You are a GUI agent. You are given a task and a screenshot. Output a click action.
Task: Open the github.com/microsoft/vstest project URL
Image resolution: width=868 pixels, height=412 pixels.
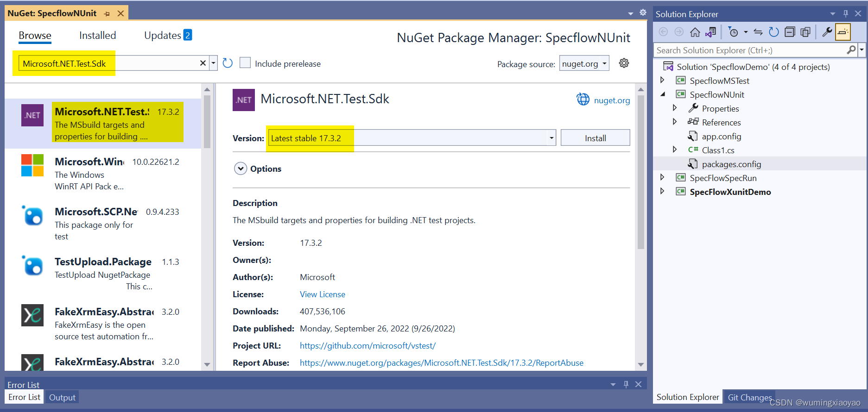pos(367,346)
